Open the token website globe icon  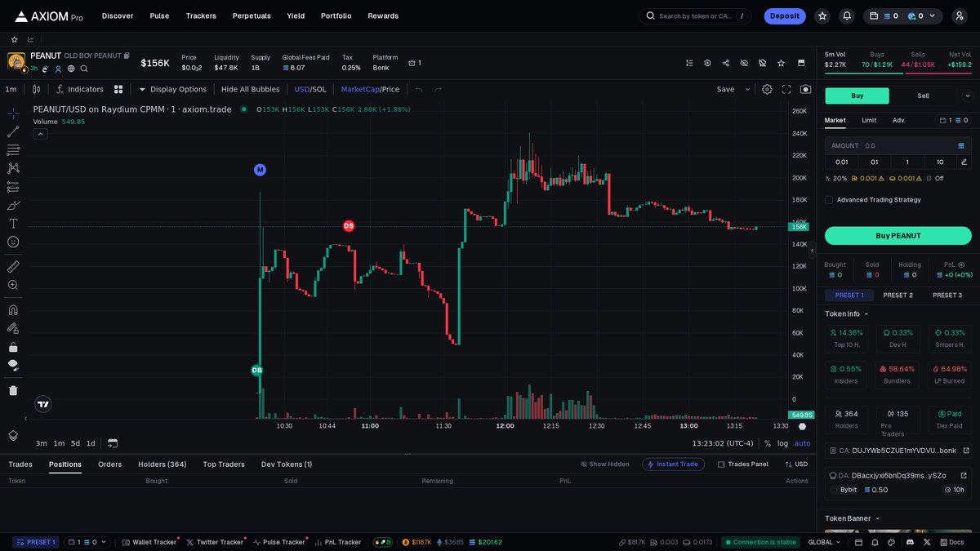point(71,69)
